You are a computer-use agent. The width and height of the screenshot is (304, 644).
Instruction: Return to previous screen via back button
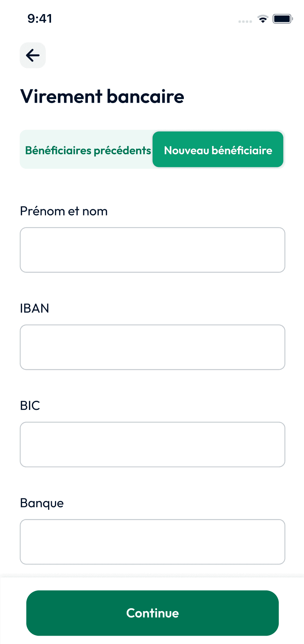(33, 55)
